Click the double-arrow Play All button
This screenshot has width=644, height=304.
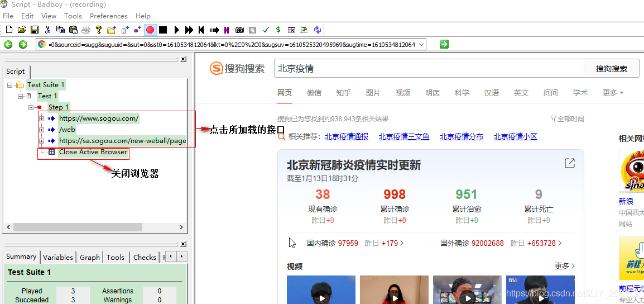click(x=189, y=30)
